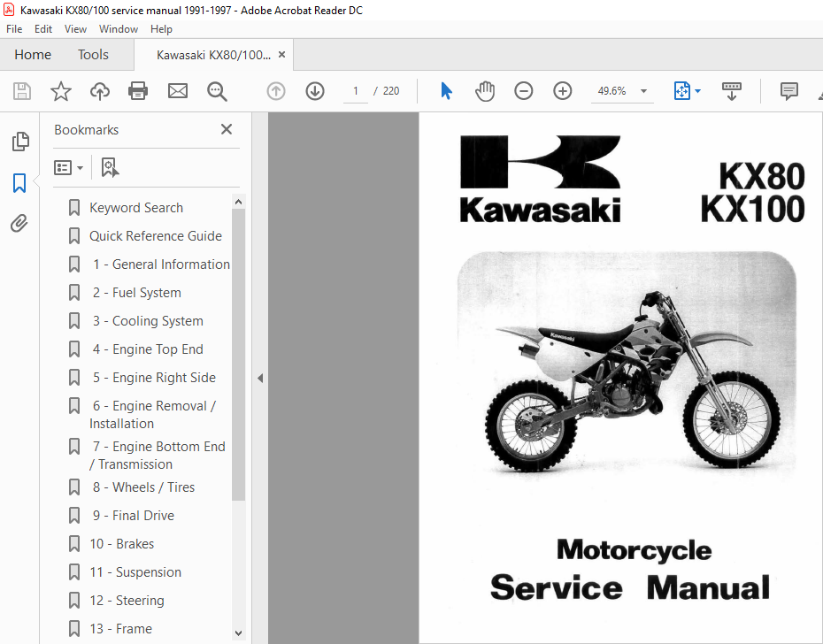The width and height of the screenshot is (823, 644).
Task: Close the Kawasaki KX80/100 document tab
Action: click(x=282, y=55)
